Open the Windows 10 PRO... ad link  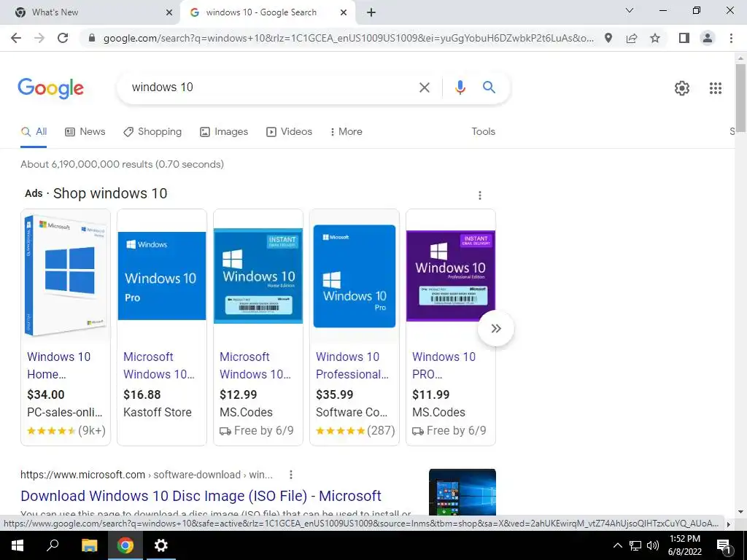click(444, 366)
